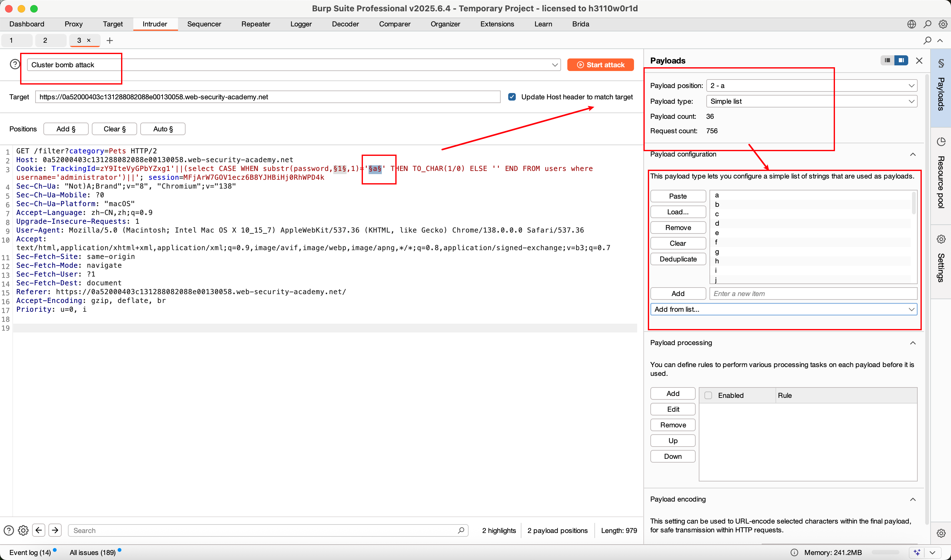This screenshot has width=951, height=560.
Task: Click the memory info icon
Action: [794, 552]
